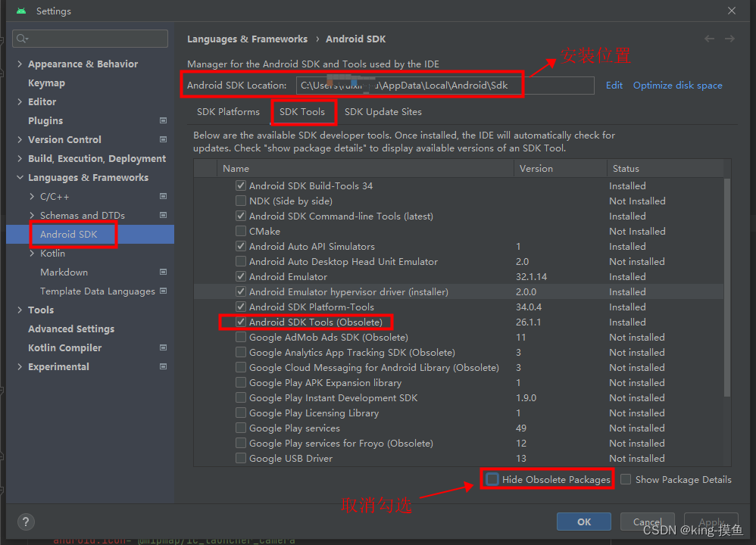Click the help question mark icon
Viewport: 756px width, 545px height.
[26, 522]
